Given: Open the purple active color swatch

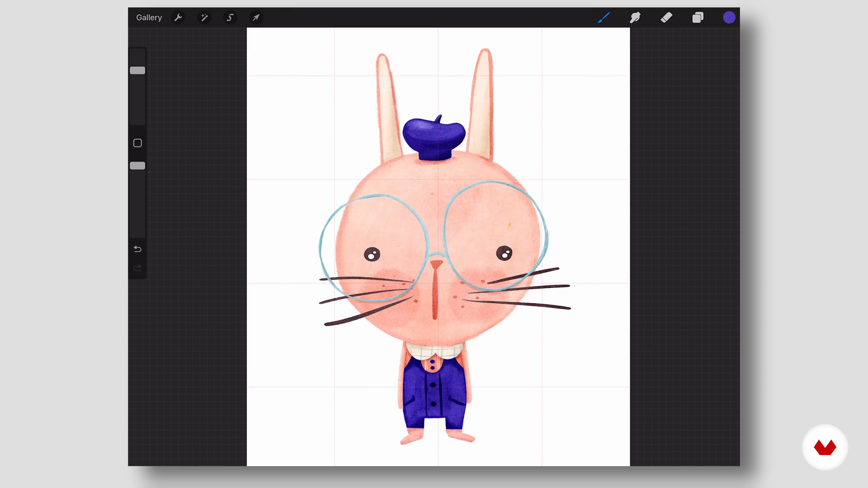Looking at the screenshot, I should tap(729, 18).
